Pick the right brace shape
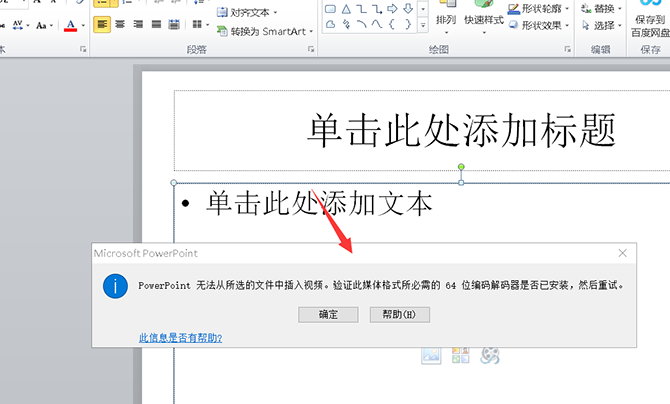 [408, 24]
